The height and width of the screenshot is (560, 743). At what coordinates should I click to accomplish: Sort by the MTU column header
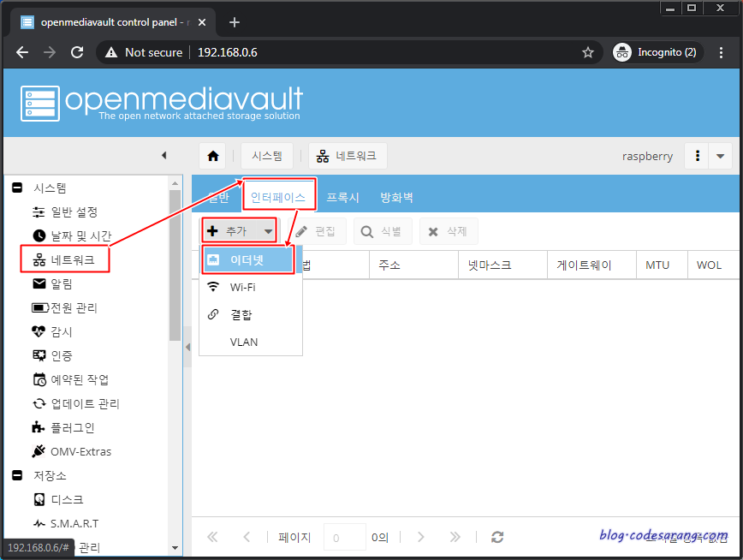(x=662, y=265)
